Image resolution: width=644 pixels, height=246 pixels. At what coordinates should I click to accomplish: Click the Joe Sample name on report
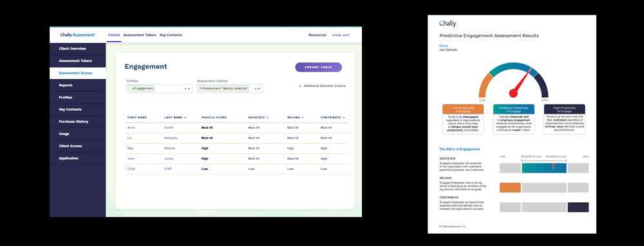tap(448, 50)
